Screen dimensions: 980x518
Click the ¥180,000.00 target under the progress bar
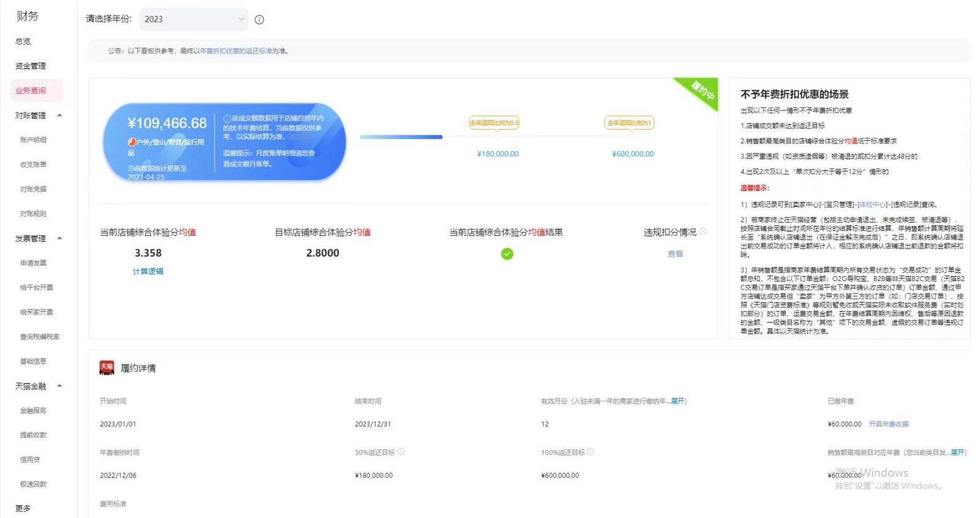tap(498, 154)
